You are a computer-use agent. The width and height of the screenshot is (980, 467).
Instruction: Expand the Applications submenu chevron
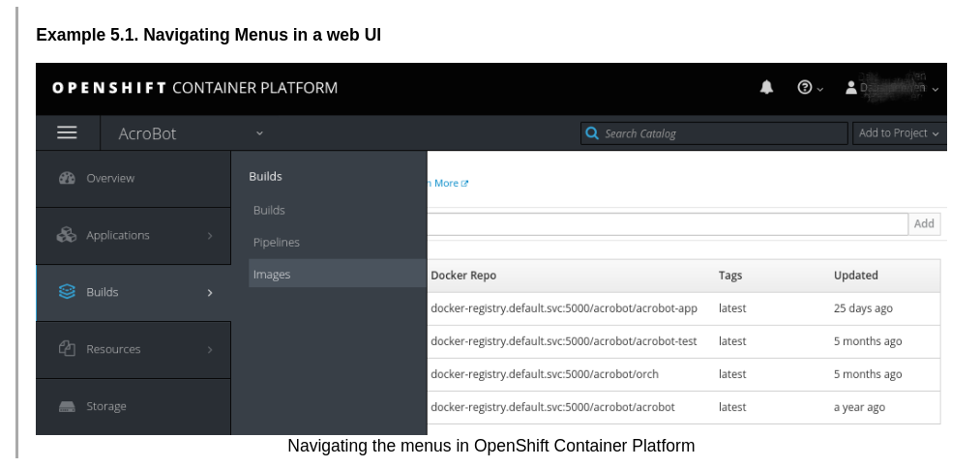pos(210,235)
